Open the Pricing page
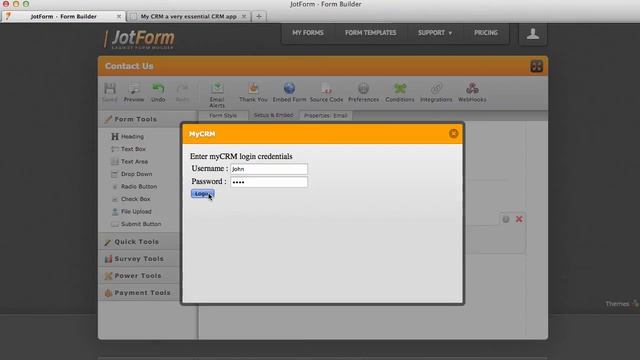 pyautogui.click(x=486, y=33)
